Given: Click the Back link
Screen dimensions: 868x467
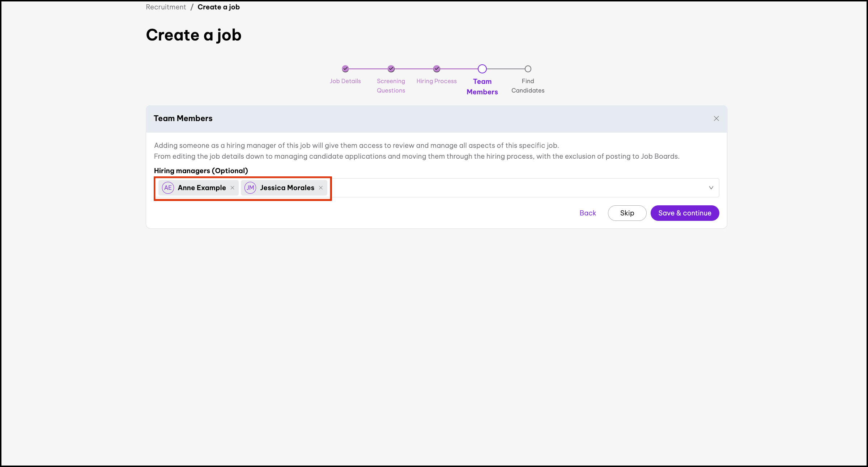Looking at the screenshot, I should [x=587, y=213].
